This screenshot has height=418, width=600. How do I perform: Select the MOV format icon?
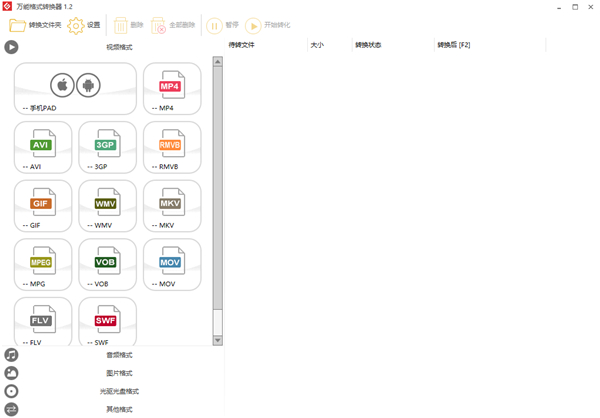click(171, 264)
